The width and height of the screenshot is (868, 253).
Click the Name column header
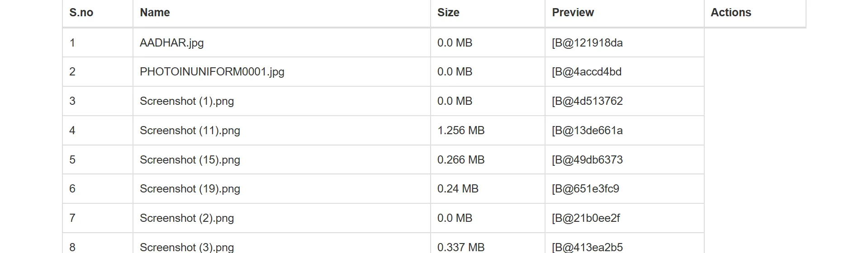(x=155, y=13)
